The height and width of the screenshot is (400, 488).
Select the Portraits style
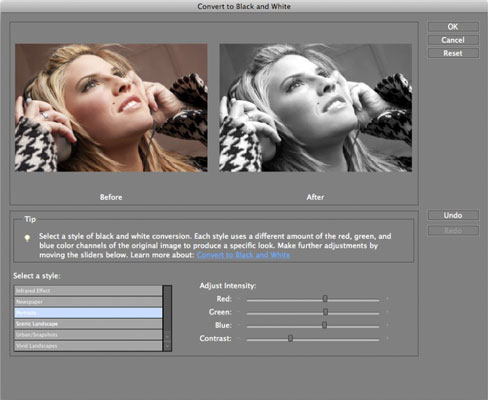[88, 313]
